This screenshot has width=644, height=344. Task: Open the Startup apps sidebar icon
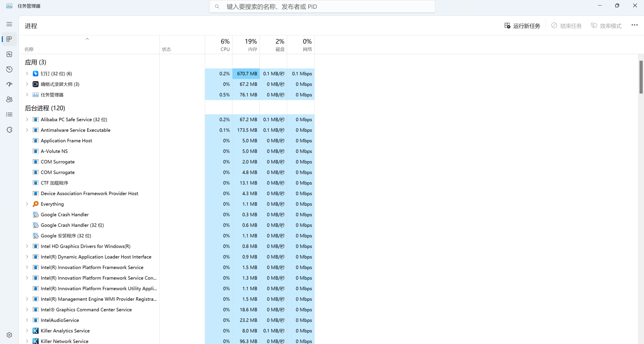[x=9, y=84]
